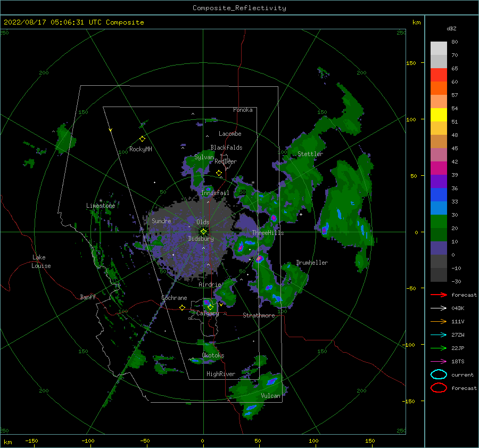Click the Drumheller city label

click(x=312, y=263)
